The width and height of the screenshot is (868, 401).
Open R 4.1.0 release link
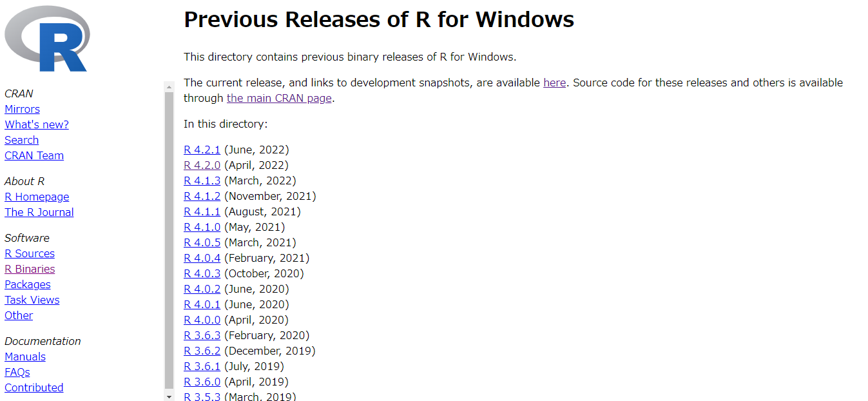point(202,227)
